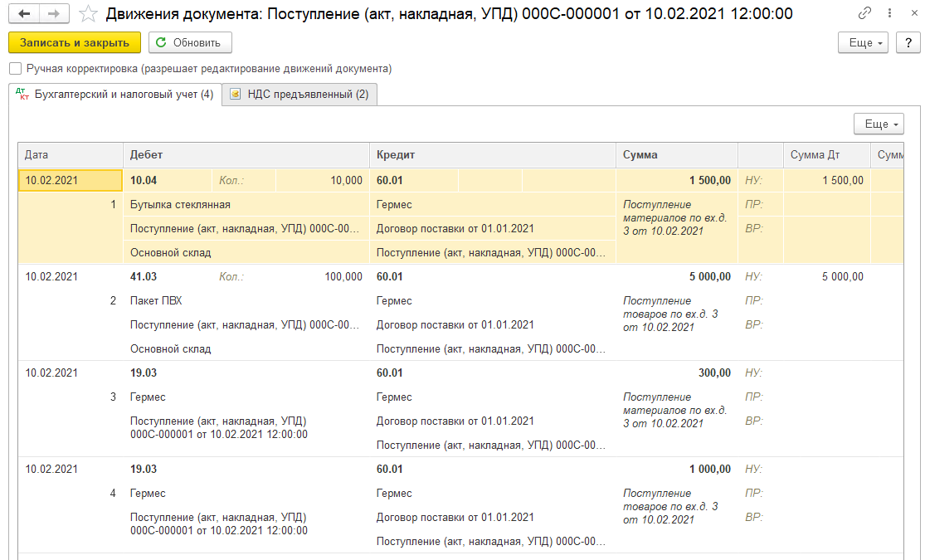Add document to favorites with star icon
This screenshot has width=925, height=560.
pyautogui.click(x=88, y=13)
